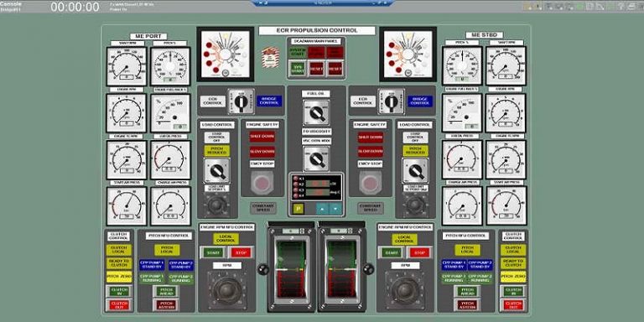This screenshot has height=322, width=644.
Task: Click the starboard RPM rotary dial knob
Action: [404, 290]
